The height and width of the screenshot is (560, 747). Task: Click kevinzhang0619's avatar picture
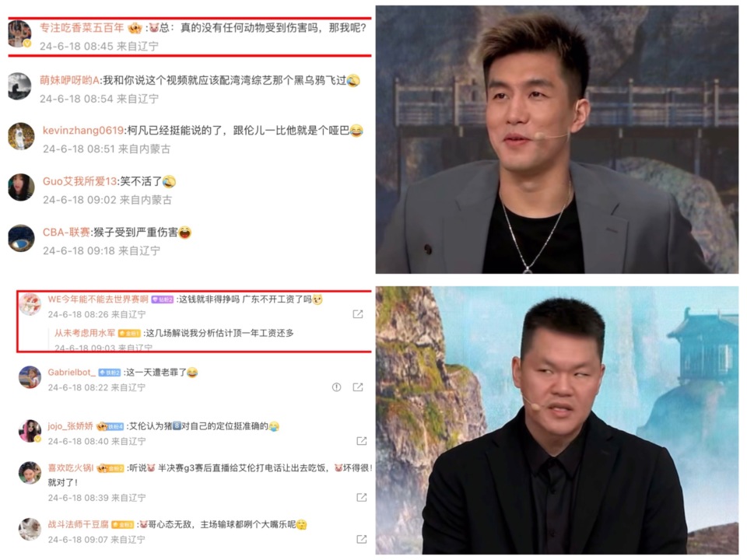pyautogui.click(x=22, y=136)
